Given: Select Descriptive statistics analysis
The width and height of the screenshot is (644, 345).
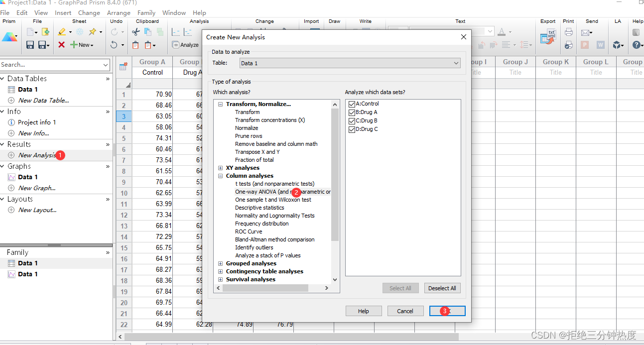Looking at the screenshot, I should [259, 208].
